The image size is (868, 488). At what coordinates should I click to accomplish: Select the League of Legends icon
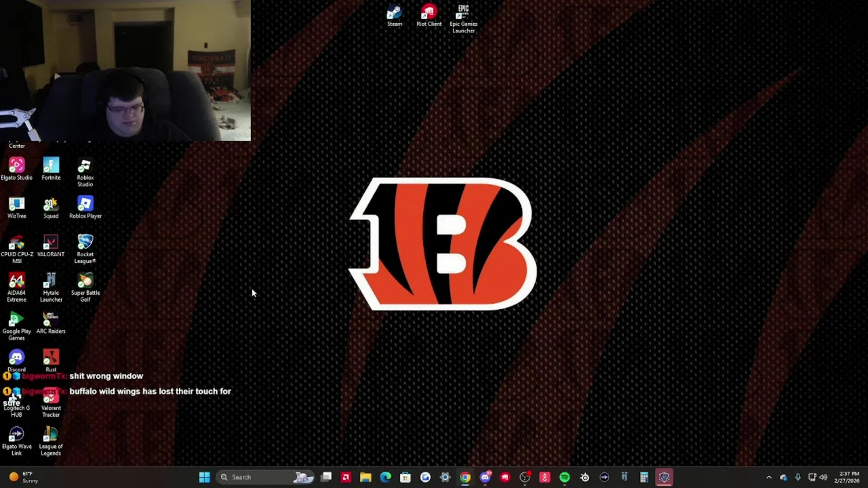(51, 442)
